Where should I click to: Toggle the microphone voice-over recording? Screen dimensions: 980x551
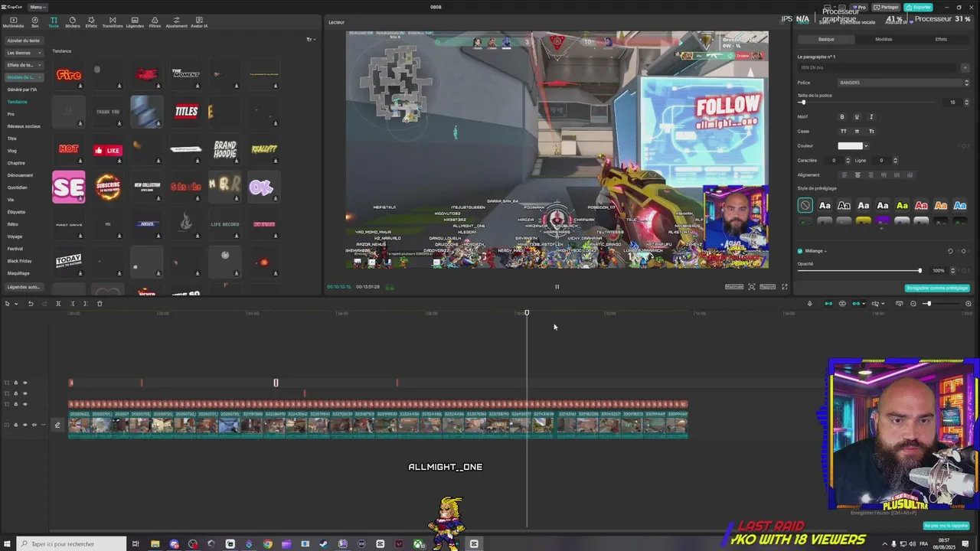coord(809,304)
